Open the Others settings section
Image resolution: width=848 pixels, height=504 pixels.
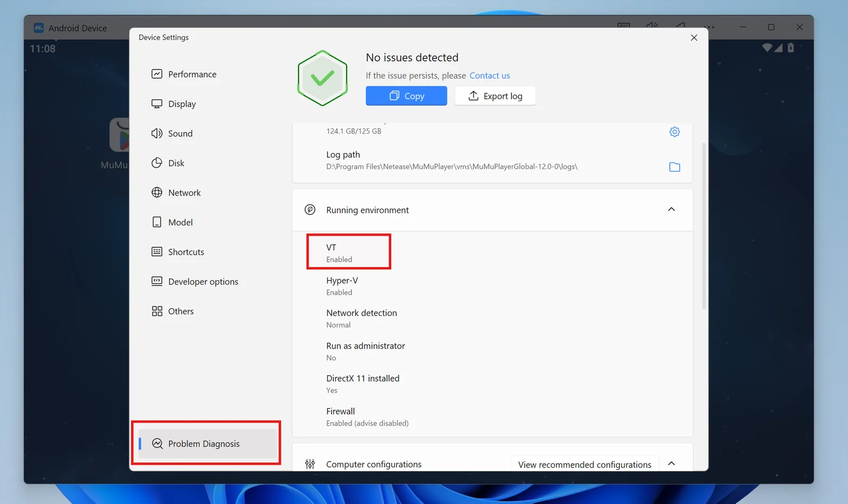point(173,312)
